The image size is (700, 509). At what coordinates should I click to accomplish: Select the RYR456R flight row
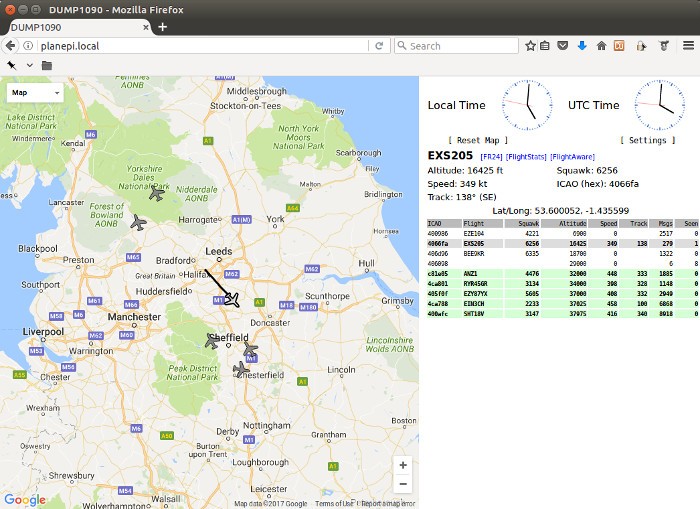pyautogui.click(x=563, y=284)
